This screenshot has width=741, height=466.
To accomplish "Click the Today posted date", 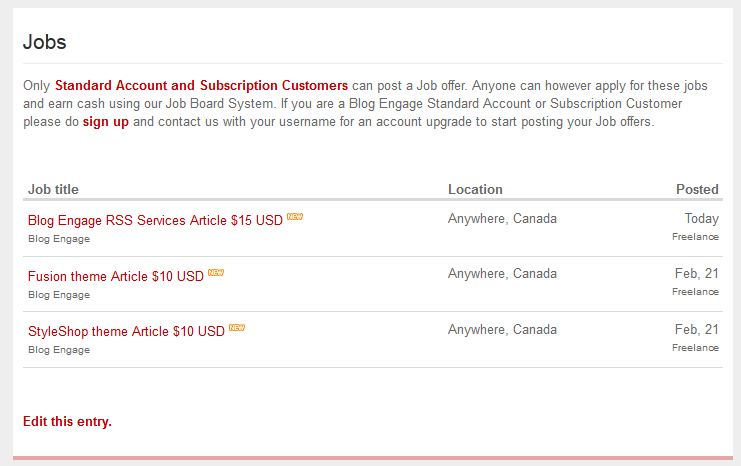I will click(x=701, y=218).
